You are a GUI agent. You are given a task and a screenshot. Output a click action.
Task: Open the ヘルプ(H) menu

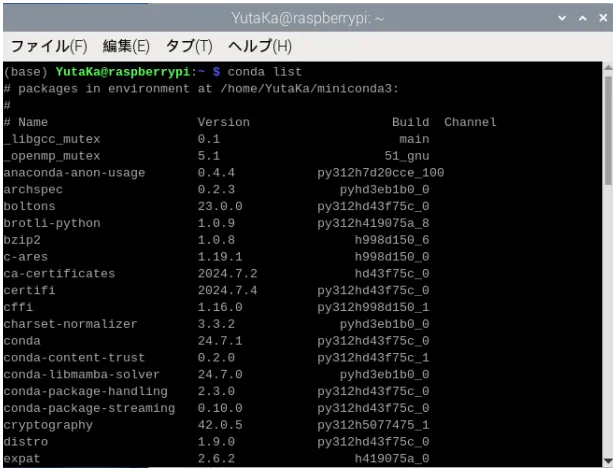tap(260, 46)
